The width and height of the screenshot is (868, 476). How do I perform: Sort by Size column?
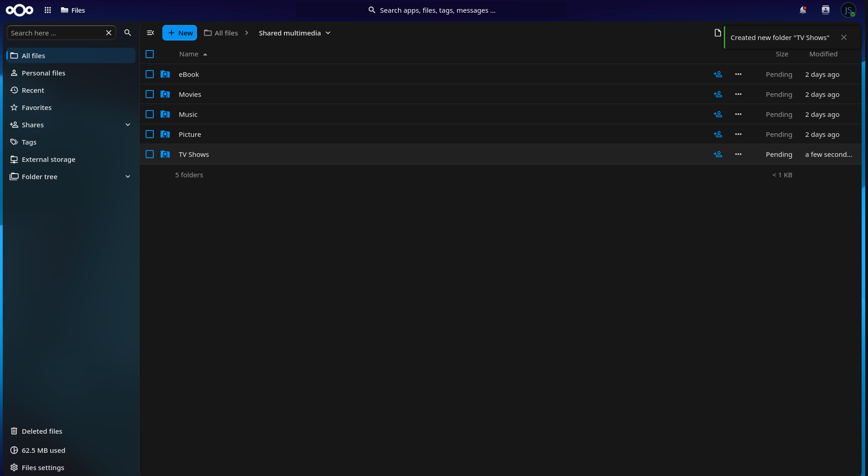[782, 54]
